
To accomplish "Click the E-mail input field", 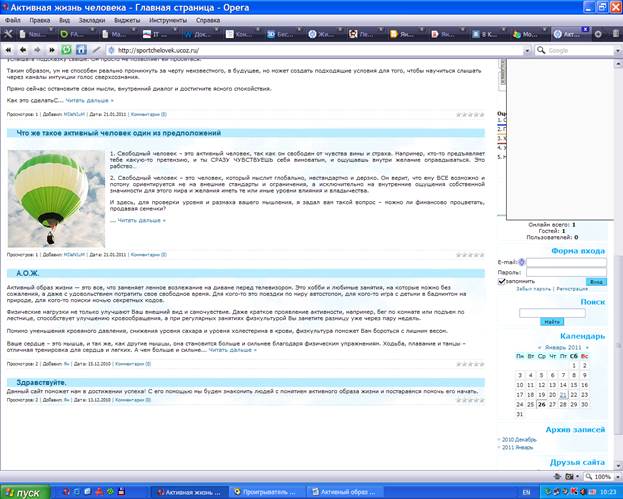I will 565,262.
